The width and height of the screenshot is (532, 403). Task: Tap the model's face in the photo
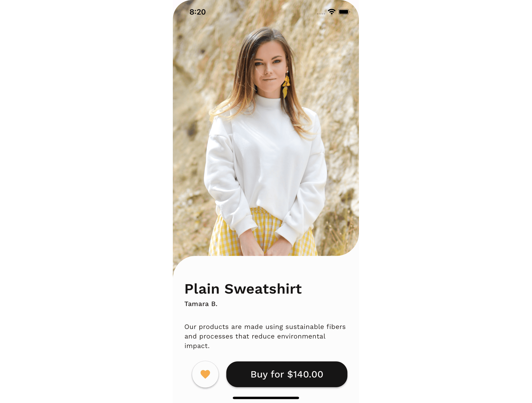269,67
